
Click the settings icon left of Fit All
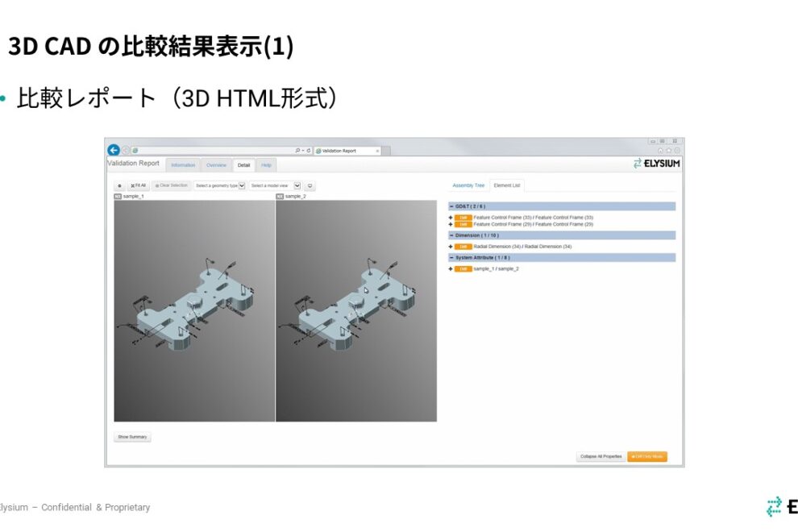119,185
